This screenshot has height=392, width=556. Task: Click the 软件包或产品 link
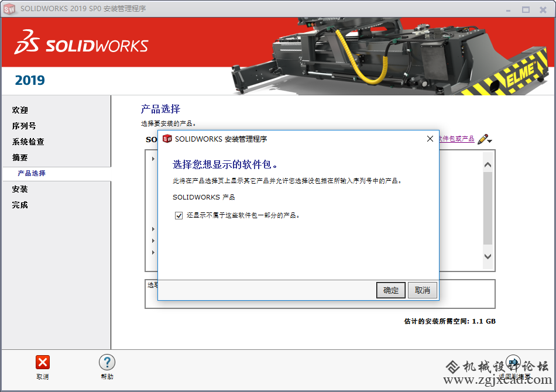457,139
